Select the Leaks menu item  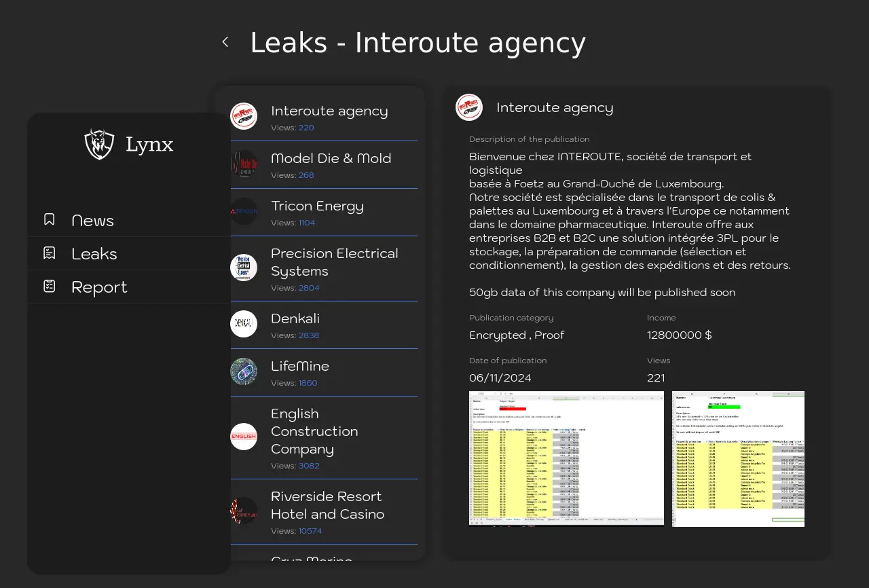(x=94, y=254)
